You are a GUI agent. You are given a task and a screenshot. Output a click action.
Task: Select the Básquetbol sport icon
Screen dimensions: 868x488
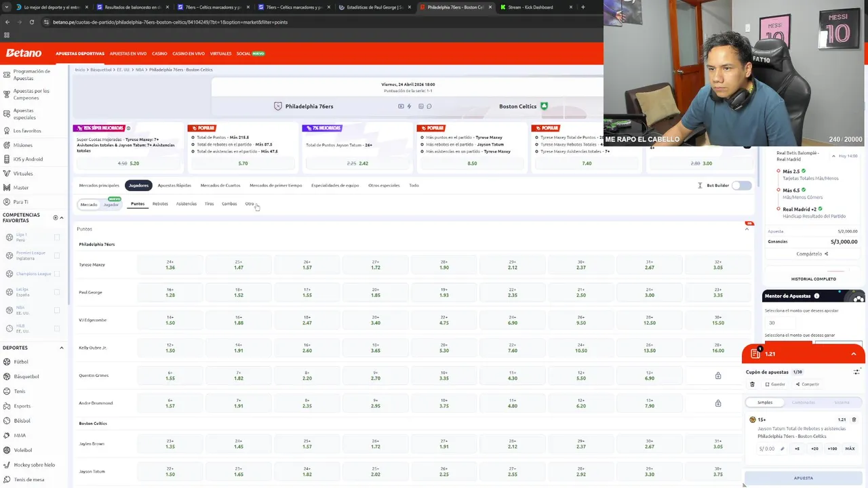(6, 376)
